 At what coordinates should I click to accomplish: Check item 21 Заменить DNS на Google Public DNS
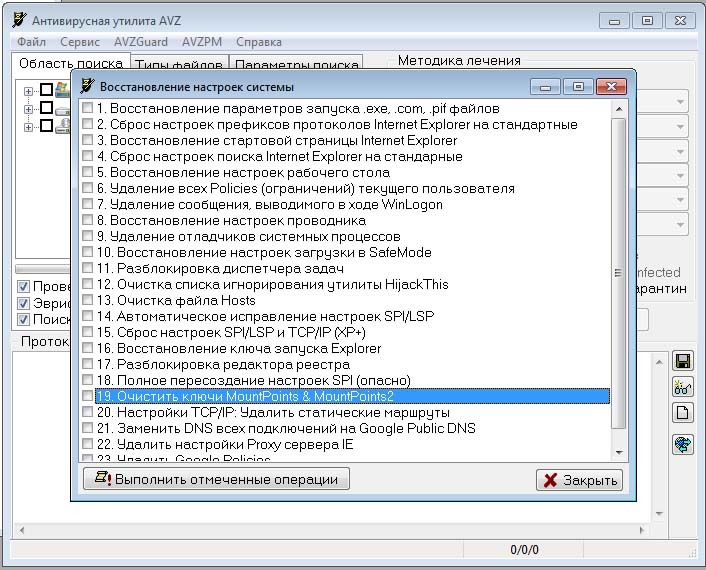coord(87,428)
